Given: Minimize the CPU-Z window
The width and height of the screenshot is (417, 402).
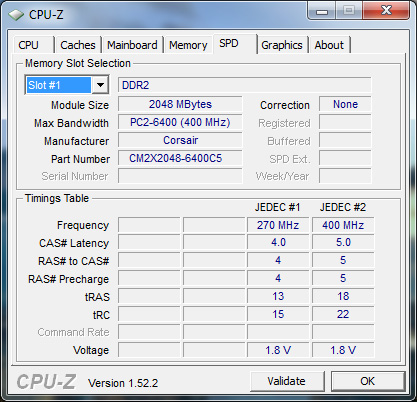Looking at the screenshot, I should [x=322, y=11].
